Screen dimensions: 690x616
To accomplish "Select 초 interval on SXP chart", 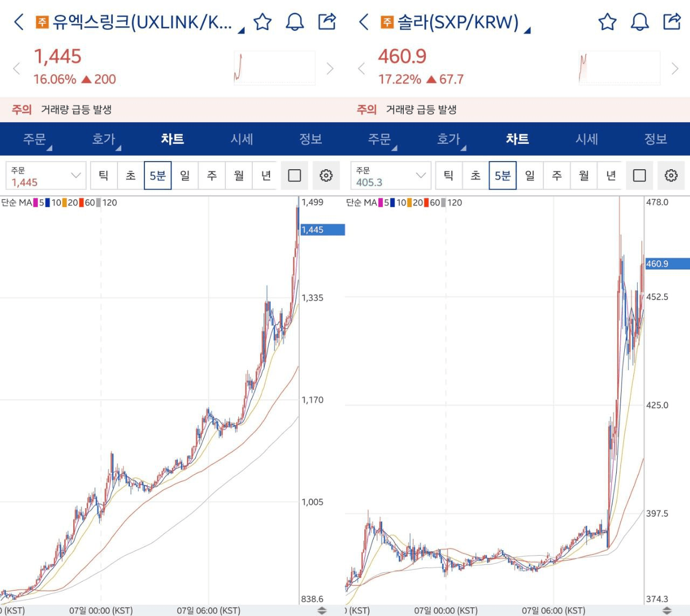I will click(475, 176).
